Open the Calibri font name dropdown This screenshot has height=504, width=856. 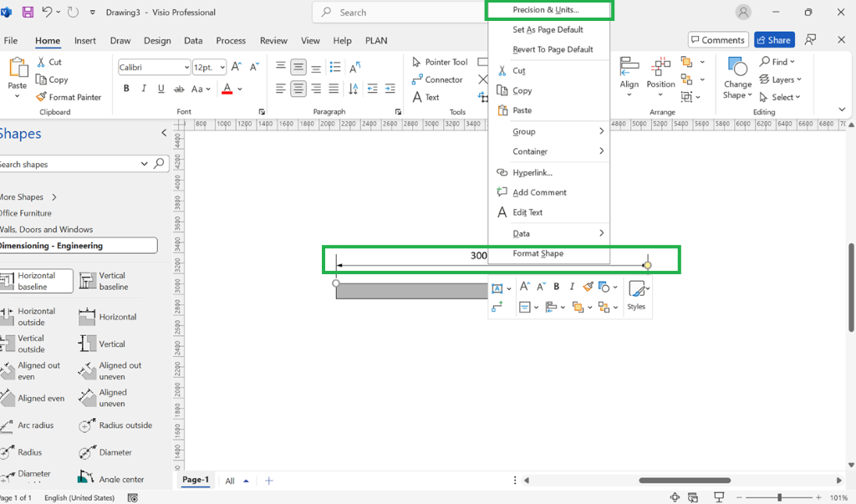coord(155,67)
